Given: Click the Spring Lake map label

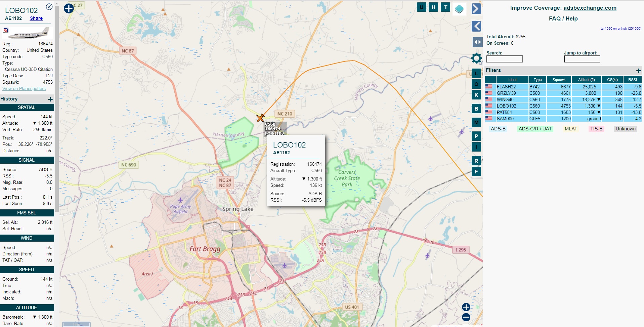Looking at the screenshot, I should [x=238, y=209].
